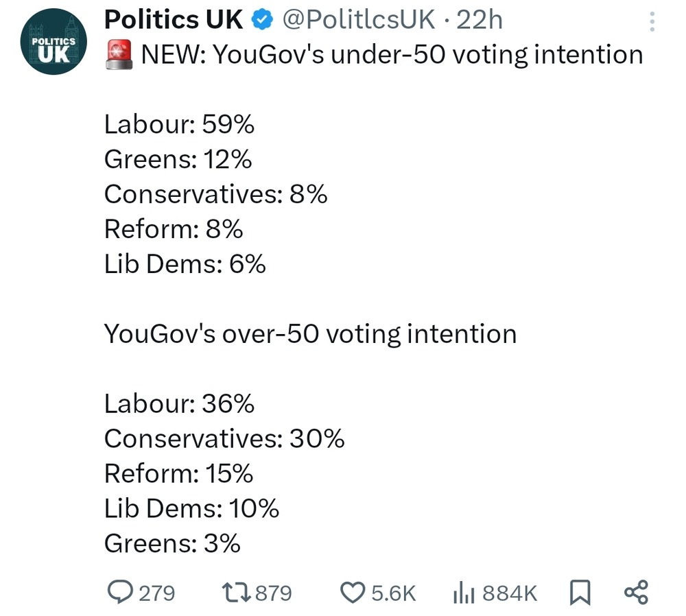Click the Politics UK profile avatar
686x616 pixels.
pyautogui.click(x=54, y=47)
